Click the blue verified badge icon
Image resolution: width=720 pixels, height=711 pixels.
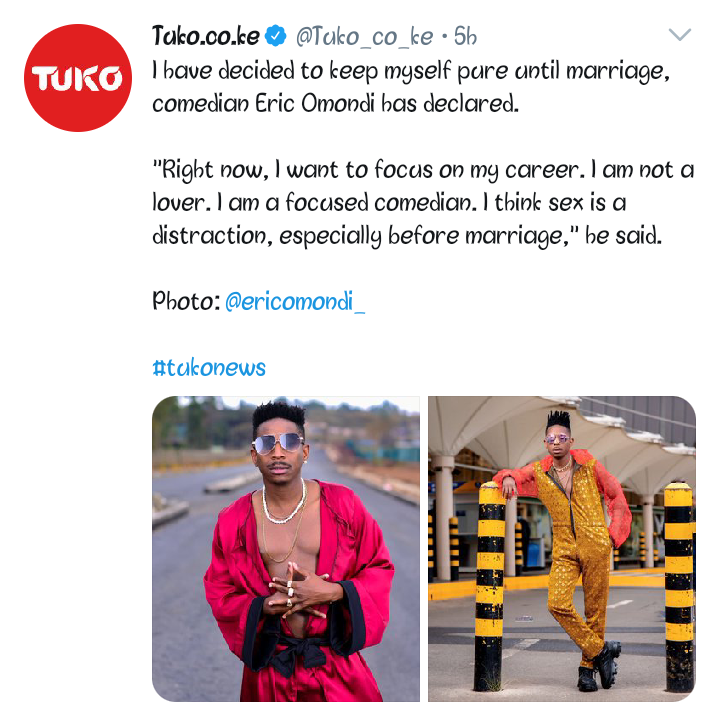tap(276, 36)
